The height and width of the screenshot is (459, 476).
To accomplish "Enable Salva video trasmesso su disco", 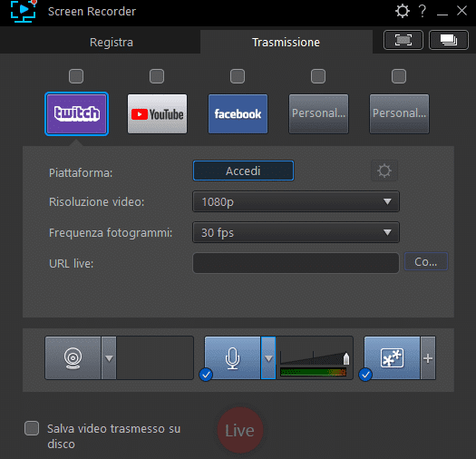I will tap(32, 428).
